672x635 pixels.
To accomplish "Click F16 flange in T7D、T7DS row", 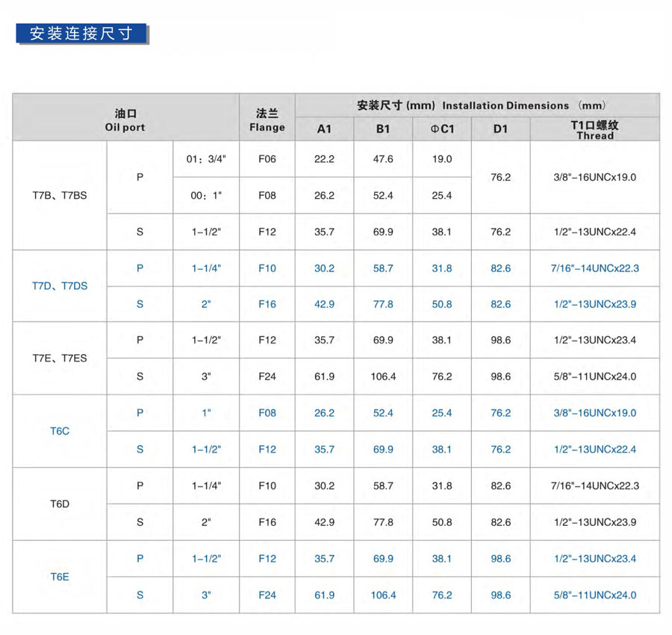I will [267, 304].
